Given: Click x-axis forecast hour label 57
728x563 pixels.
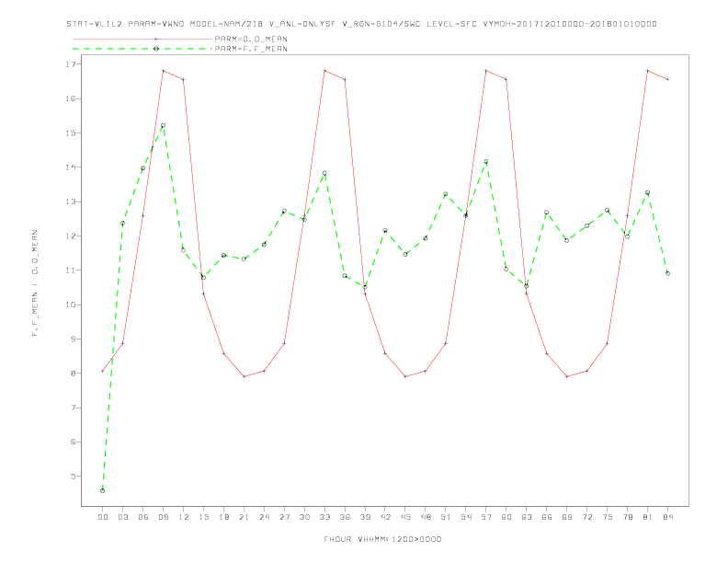Looking at the screenshot, I should (x=486, y=517).
